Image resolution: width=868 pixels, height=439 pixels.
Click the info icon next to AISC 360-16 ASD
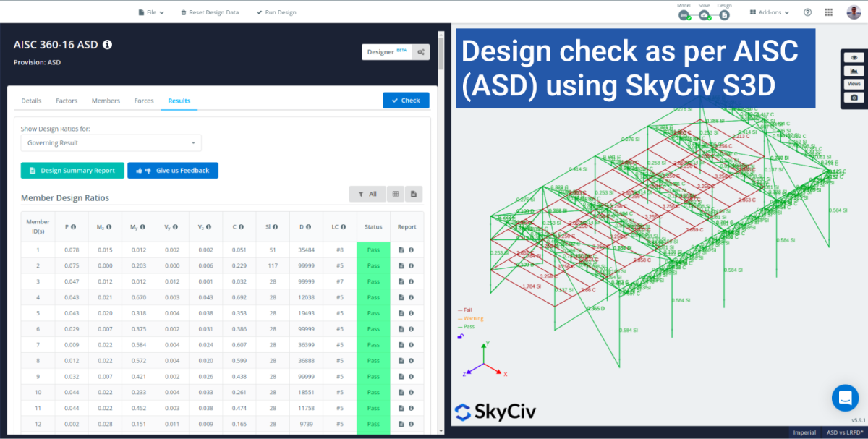coord(107,45)
